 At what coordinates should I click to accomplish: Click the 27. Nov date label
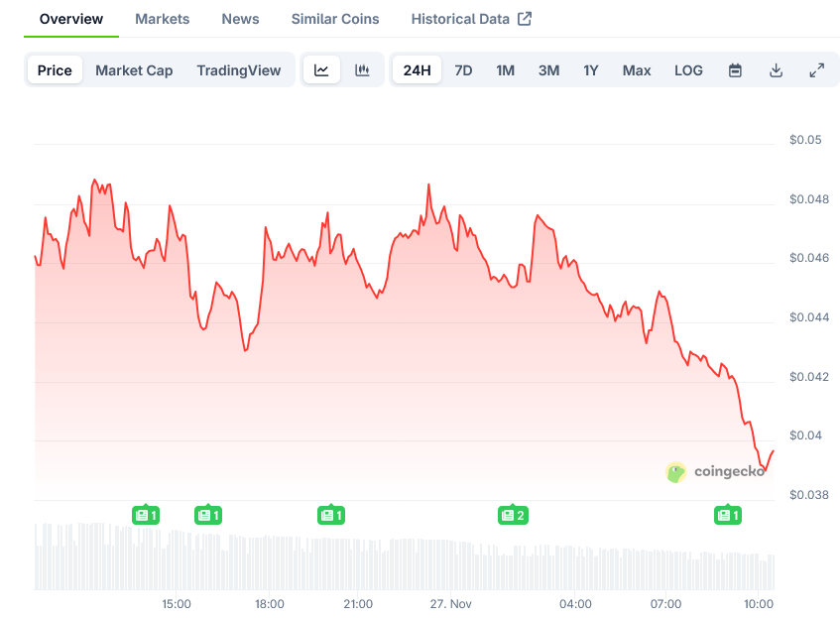click(x=450, y=604)
